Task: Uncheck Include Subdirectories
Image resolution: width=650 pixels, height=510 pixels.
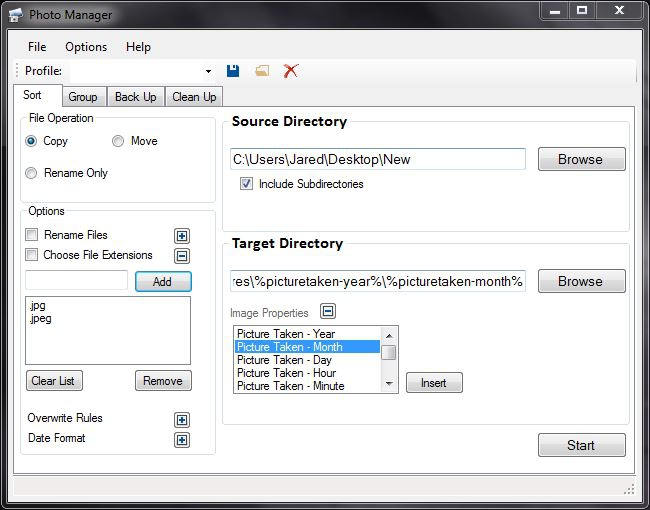Action: (246, 184)
